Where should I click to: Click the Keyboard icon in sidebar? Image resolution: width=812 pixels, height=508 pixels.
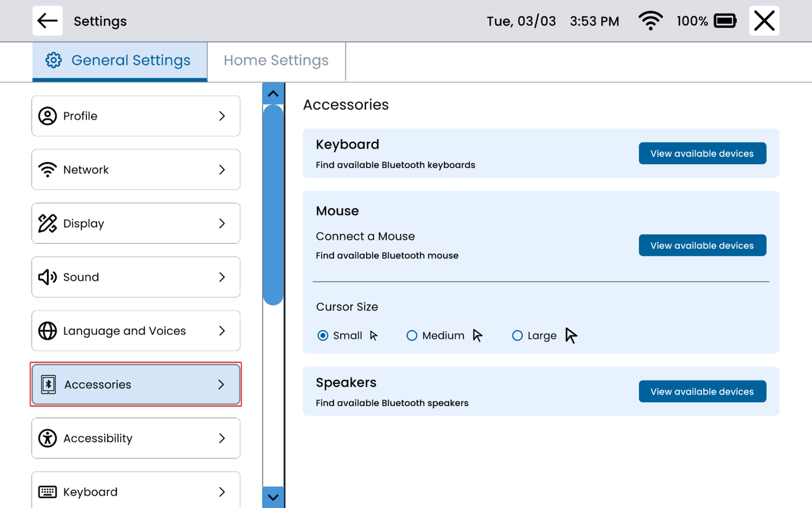[x=47, y=492]
